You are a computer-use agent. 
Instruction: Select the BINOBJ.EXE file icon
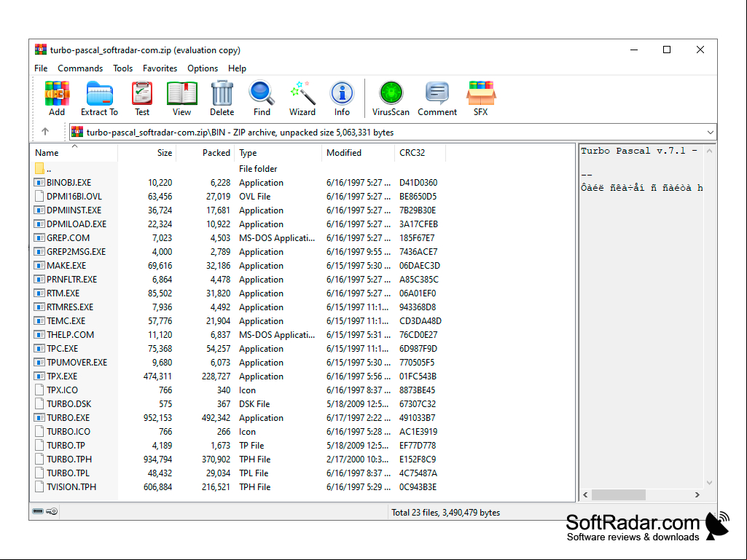coord(39,182)
